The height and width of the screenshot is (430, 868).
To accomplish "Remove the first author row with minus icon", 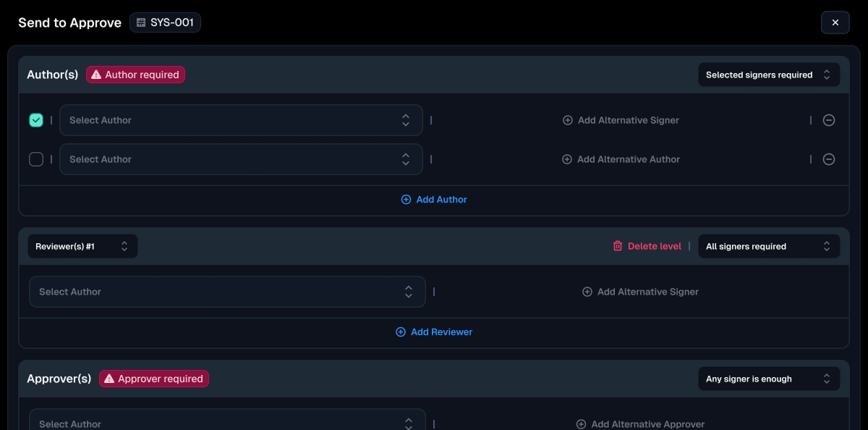I will (829, 120).
